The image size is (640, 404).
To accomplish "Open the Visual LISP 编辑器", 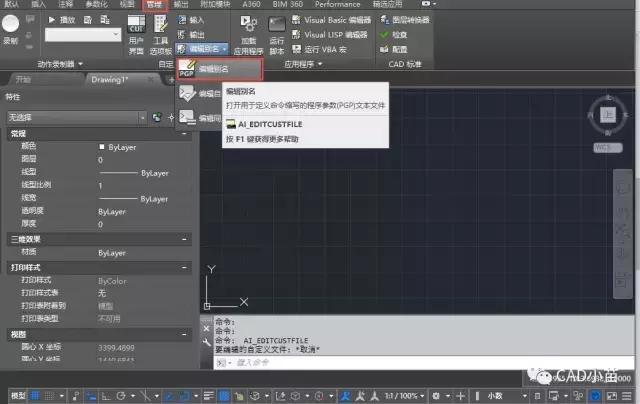I will pyautogui.click(x=330, y=35).
